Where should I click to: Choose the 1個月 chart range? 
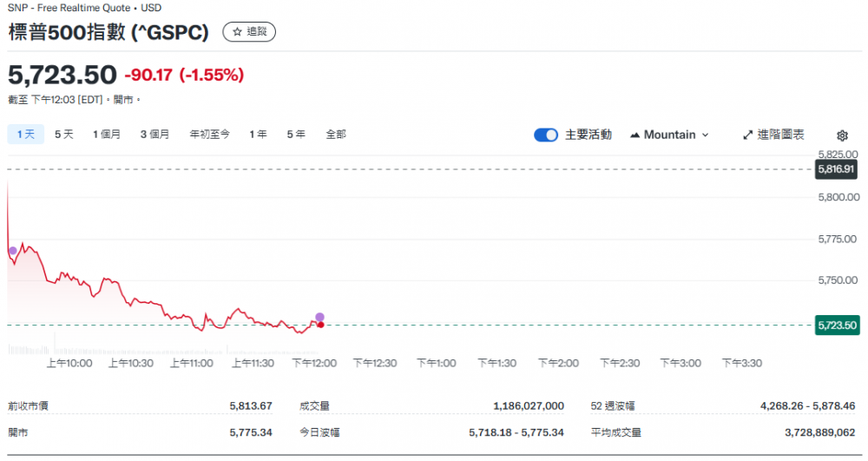click(x=107, y=135)
